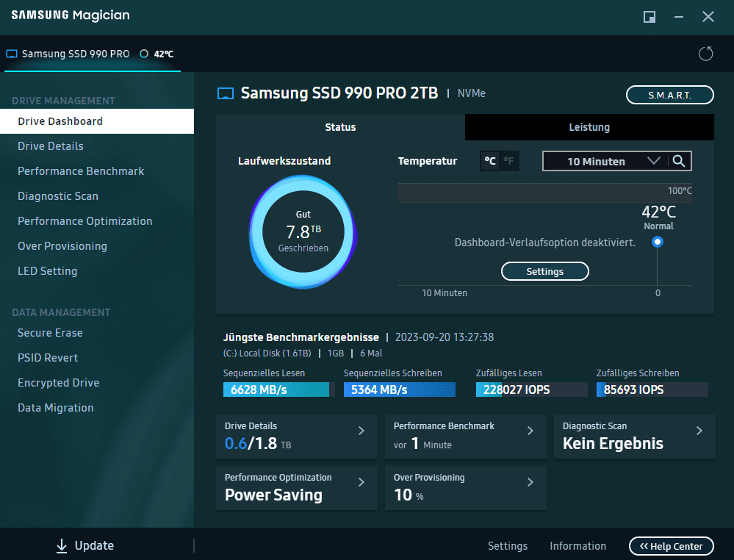The height and width of the screenshot is (560, 734).
Task: Expand Performance Benchmark card chevron
Action: [530, 431]
